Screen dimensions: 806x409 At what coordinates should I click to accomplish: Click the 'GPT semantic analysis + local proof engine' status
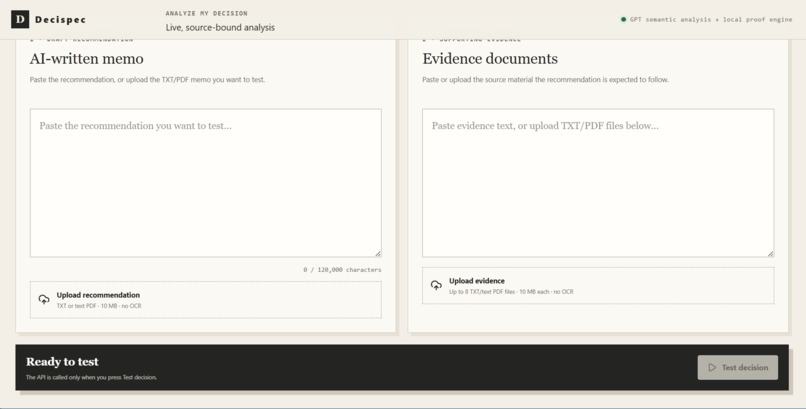point(711,20)
